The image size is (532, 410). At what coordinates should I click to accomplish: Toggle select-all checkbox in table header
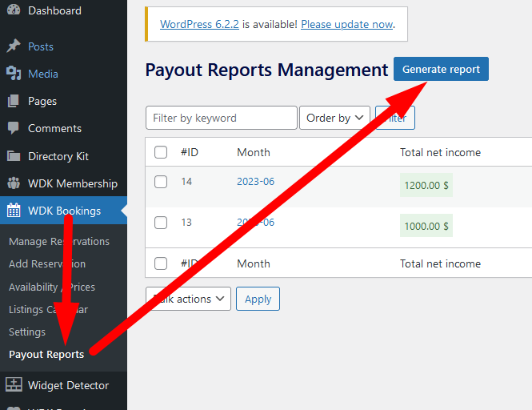[x=161, y=152]
